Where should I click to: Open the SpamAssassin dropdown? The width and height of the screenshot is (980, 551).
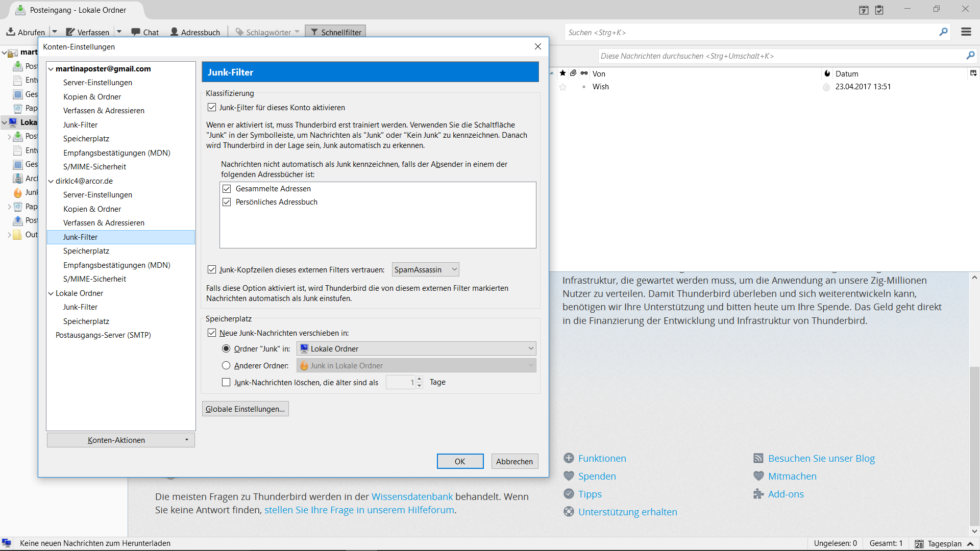pyautogui.click(x=425, y=269)
